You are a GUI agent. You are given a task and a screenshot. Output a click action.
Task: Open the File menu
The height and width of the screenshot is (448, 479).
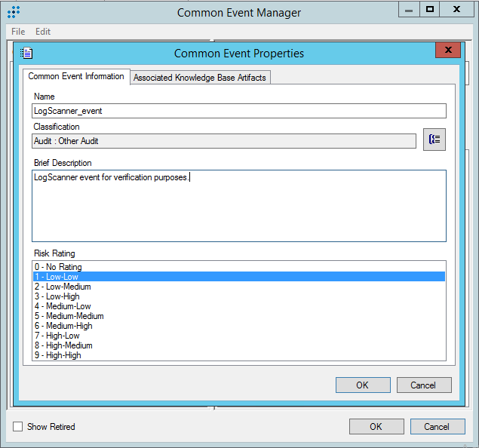point(18,32)
